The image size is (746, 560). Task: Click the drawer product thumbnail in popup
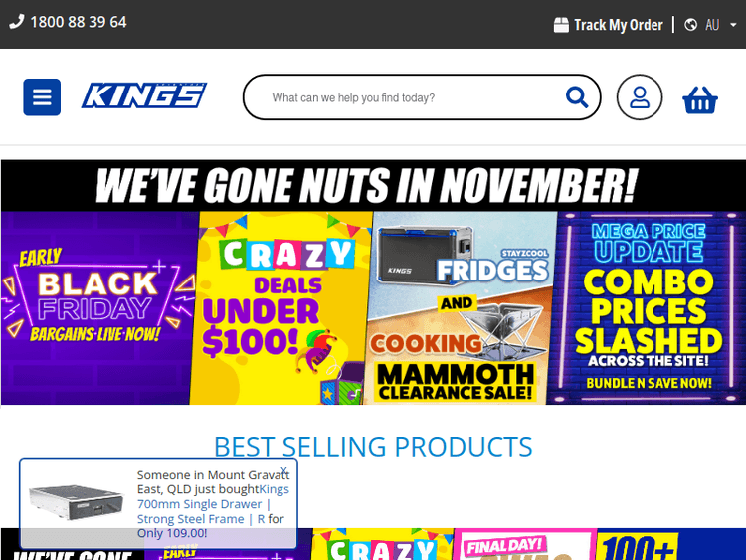coord(76,502)
